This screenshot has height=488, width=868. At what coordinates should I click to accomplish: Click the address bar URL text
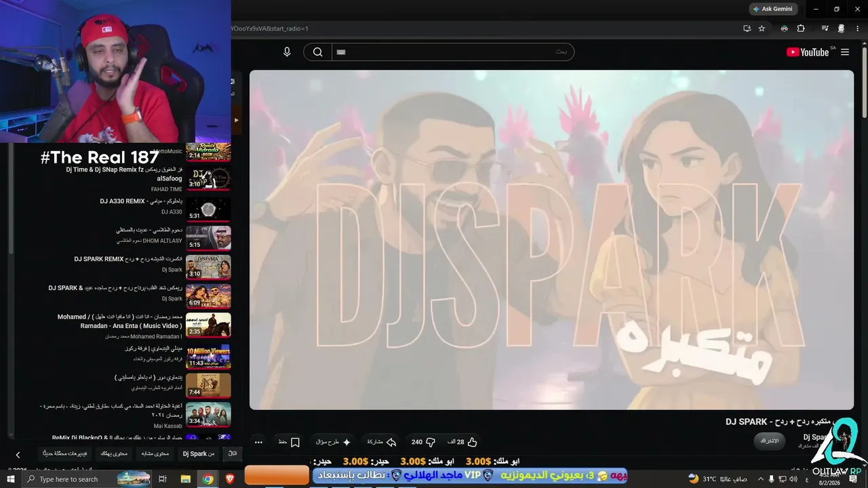tap(270, 28)
